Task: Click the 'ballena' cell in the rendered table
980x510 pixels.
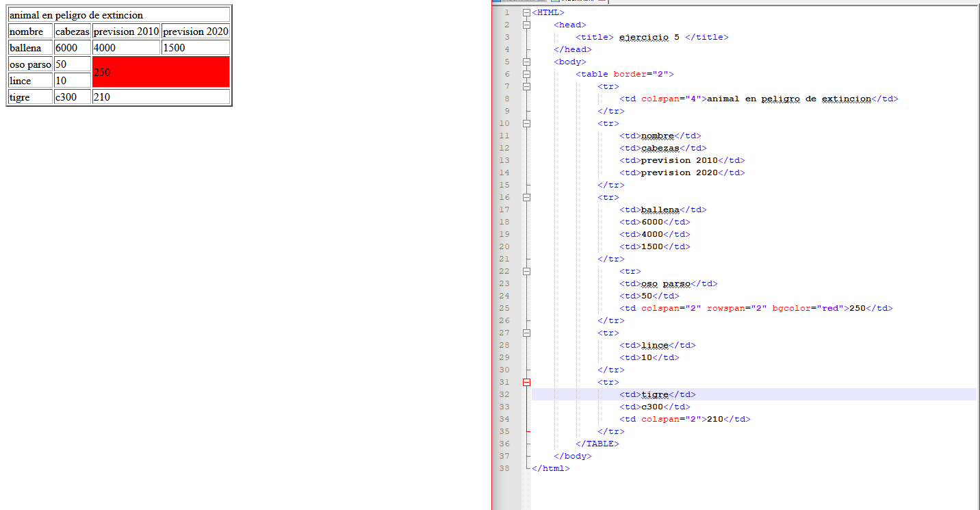Action: coord(30,48)
